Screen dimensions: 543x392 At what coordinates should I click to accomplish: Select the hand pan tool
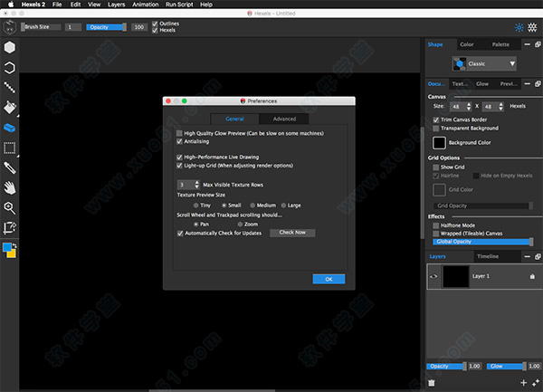(10, 188)
